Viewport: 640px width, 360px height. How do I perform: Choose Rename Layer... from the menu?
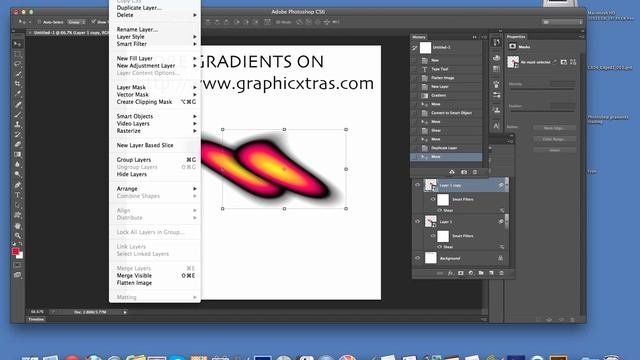[x=155, y=29]
